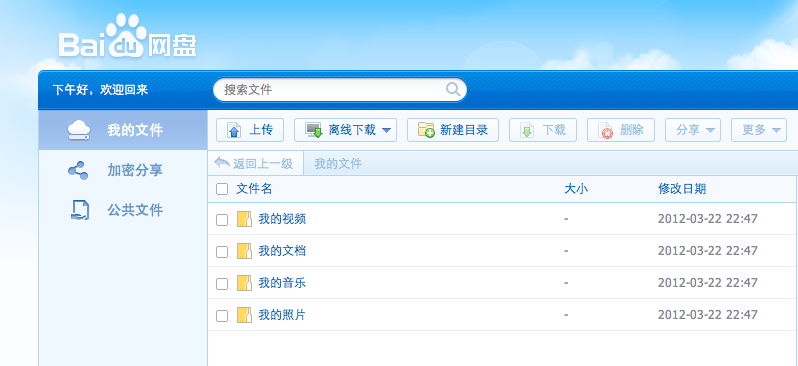
Task: Click the 返回上一级 back button
Action: tap(255, 163)
